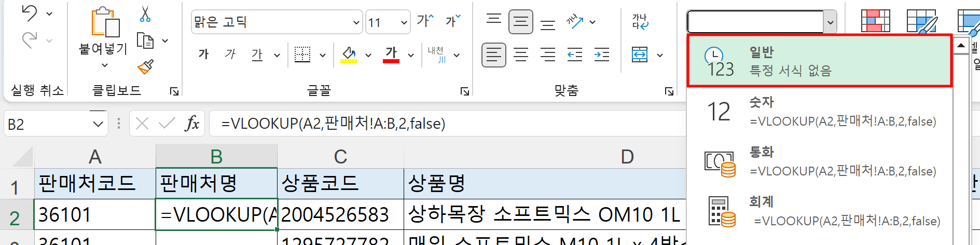Apply red font color 가
Screen dimensions: 980x245
391,54
